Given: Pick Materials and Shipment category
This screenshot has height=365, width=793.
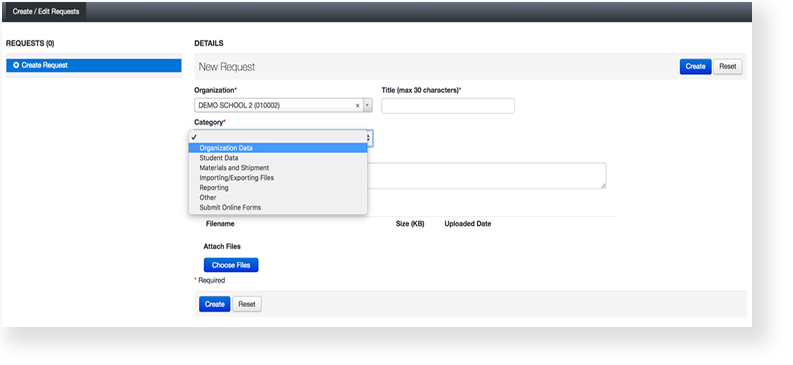Looking at the screenshot, I should (x=278, y=168).
